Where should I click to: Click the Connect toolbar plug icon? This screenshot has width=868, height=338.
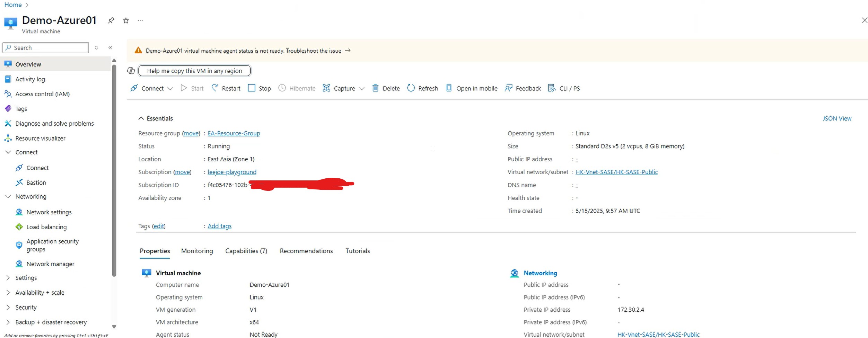[134, 88]
